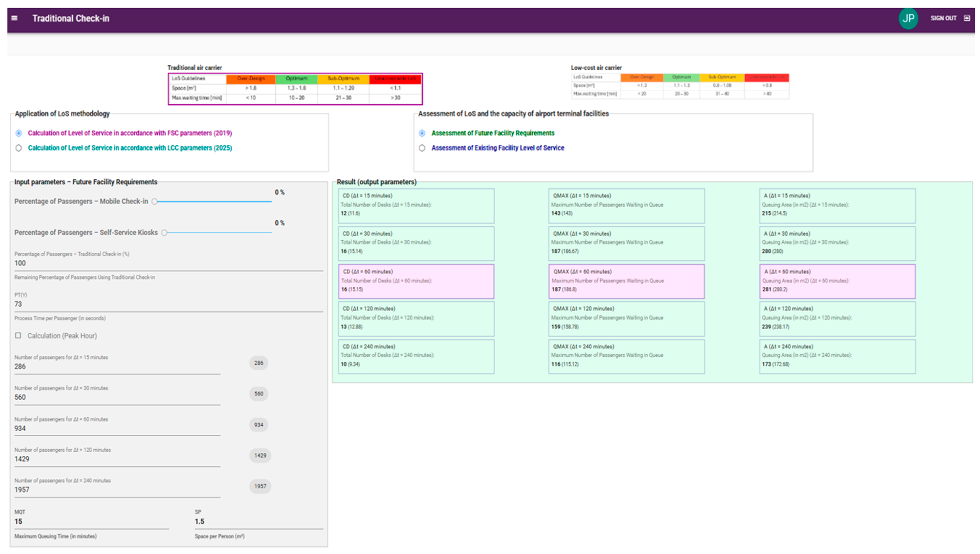Click the PT(Y) process time field

point(167,304)
